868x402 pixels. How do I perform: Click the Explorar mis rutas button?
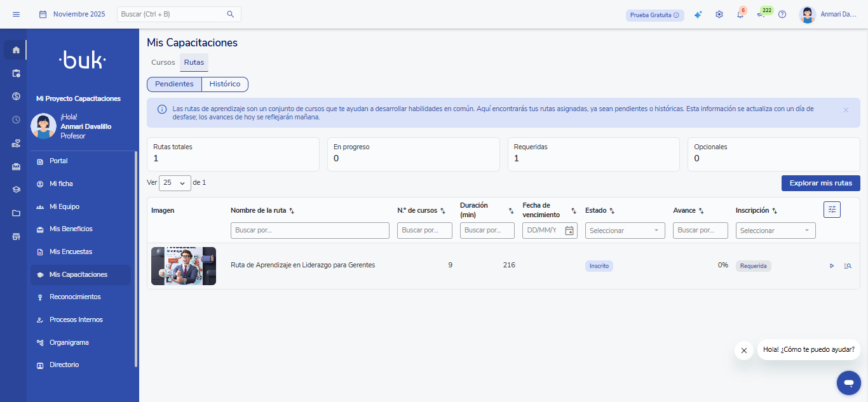tap(820, 183)
